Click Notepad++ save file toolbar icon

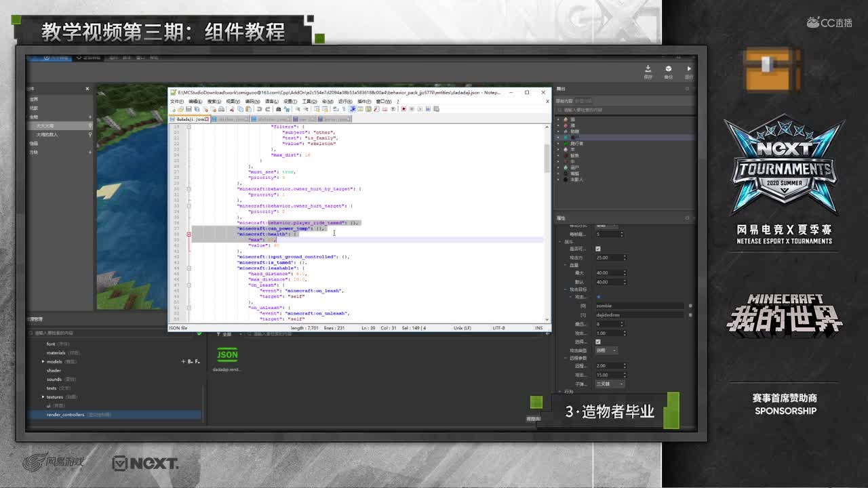189,109
